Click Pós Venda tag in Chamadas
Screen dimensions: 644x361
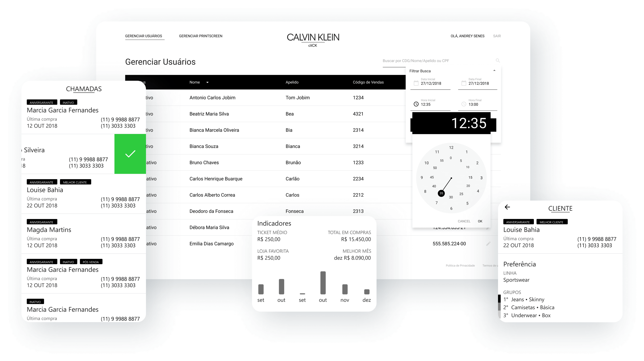tap(91, 262)
